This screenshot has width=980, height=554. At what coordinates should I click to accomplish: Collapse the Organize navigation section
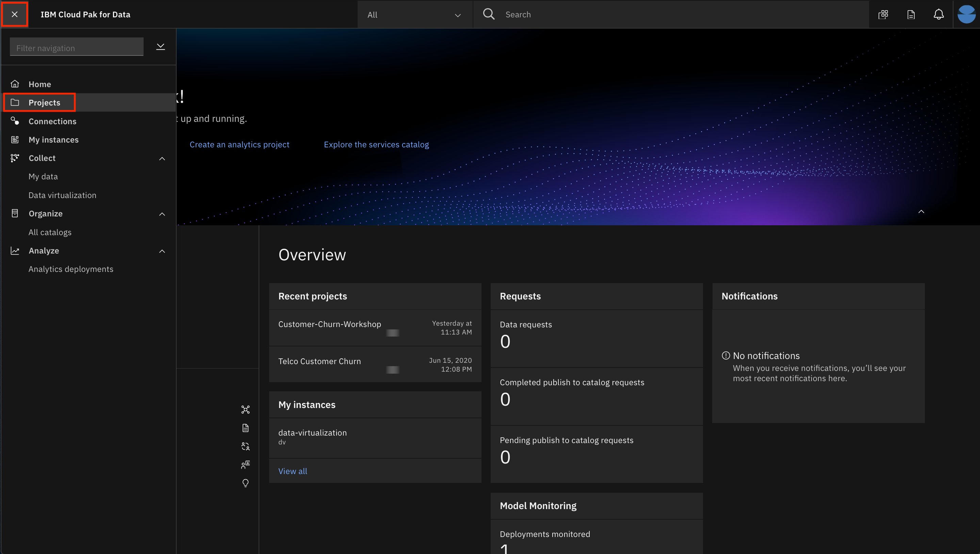[162, 214]
